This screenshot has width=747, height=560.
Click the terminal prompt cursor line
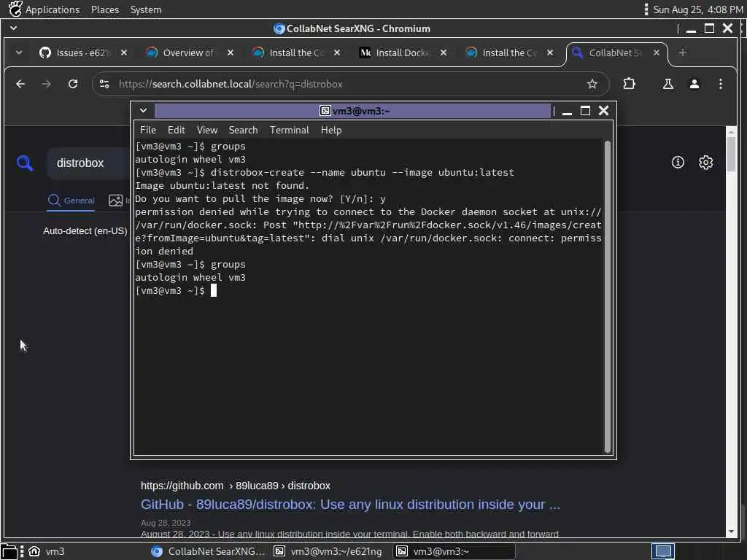(175, 290)
